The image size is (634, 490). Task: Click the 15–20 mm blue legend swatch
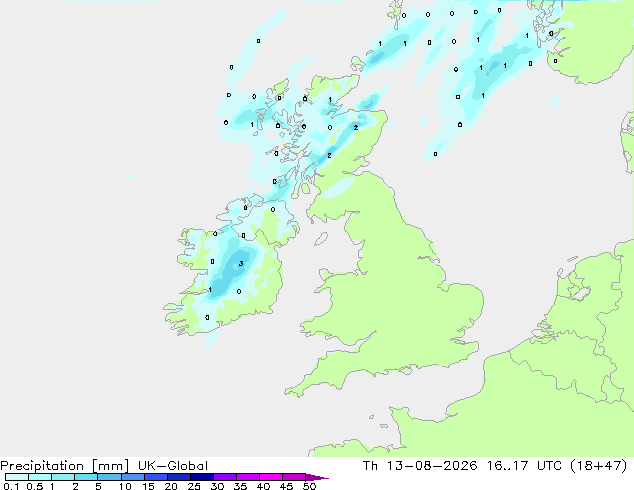click(x=156, y=477)
